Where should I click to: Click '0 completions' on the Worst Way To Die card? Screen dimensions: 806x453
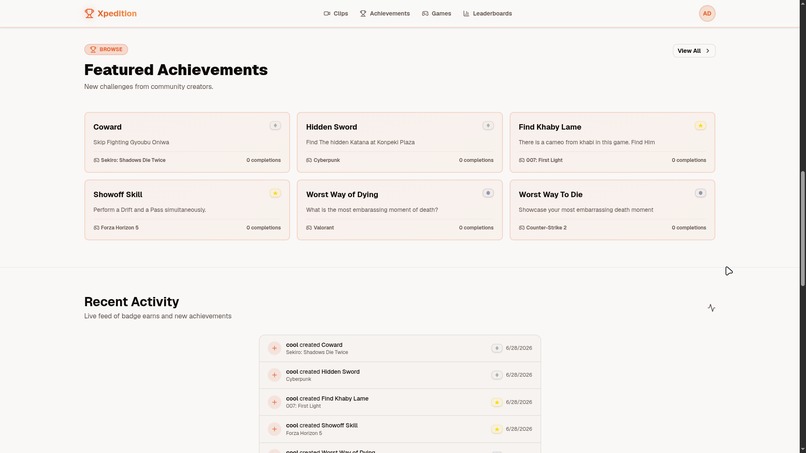click(689, 228)
